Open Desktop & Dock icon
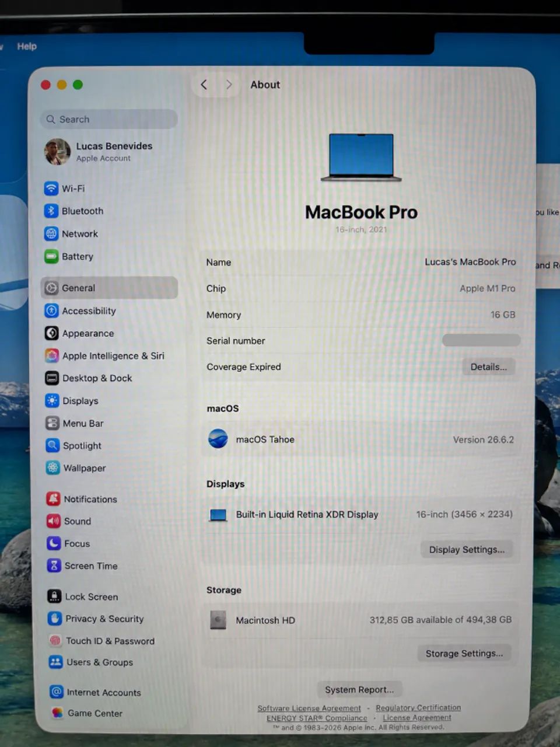Viewport: 560px width, 747px height. [x=52, y=378]
